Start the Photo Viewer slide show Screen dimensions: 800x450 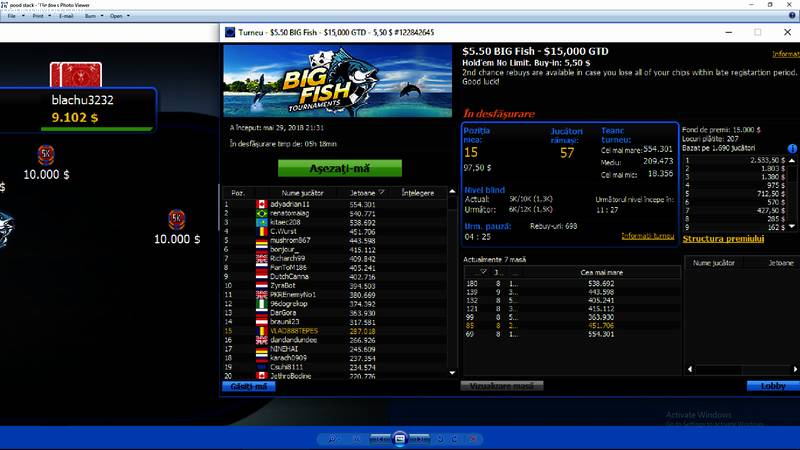click(x=400, y=439)
